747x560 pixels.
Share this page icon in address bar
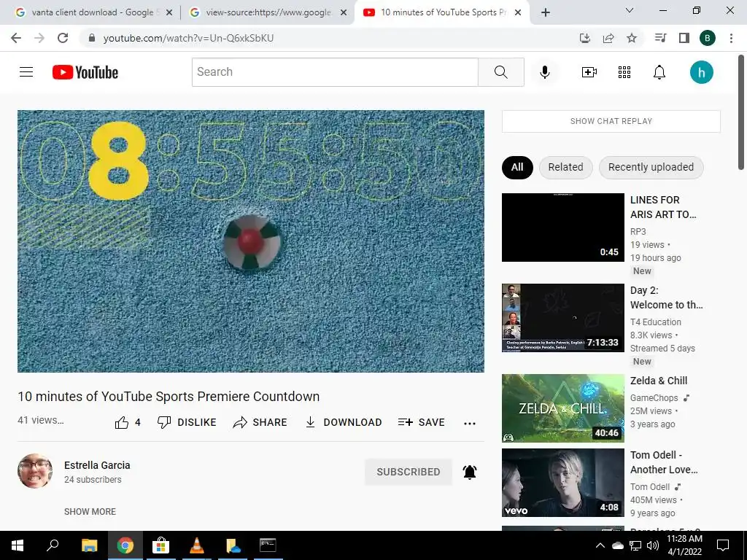click(608, 38)
